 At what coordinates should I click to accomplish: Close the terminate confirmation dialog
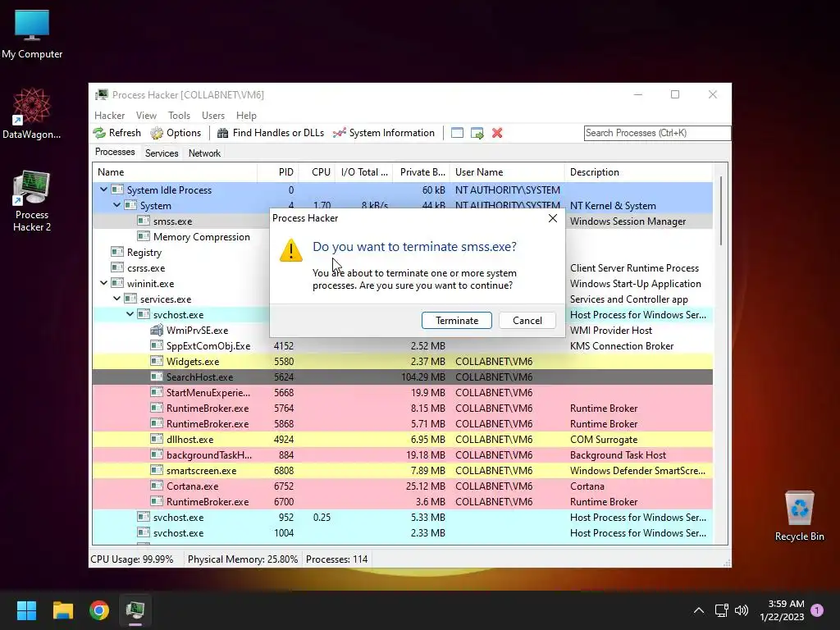click(553, 218)
